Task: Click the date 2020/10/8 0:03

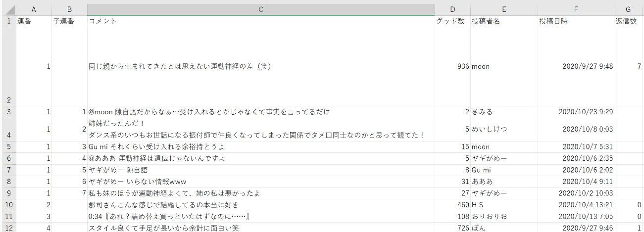Action: pyautogui.click(x=576, y=129)
